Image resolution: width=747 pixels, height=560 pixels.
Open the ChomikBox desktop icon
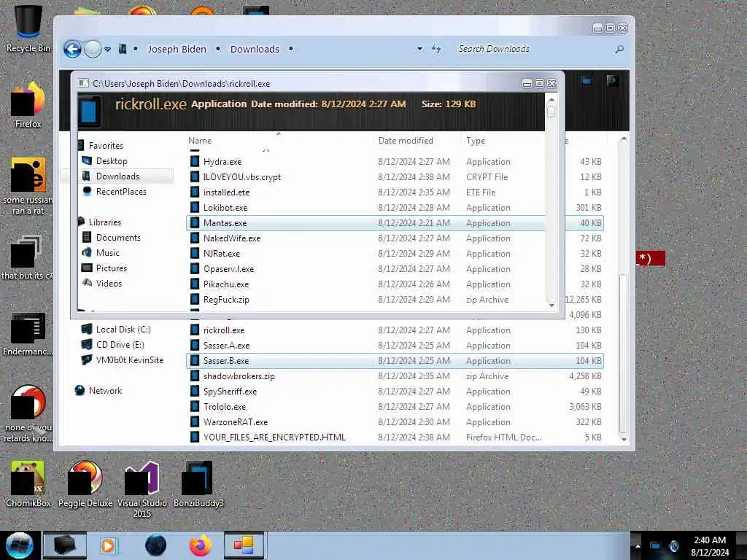(28, 484)
